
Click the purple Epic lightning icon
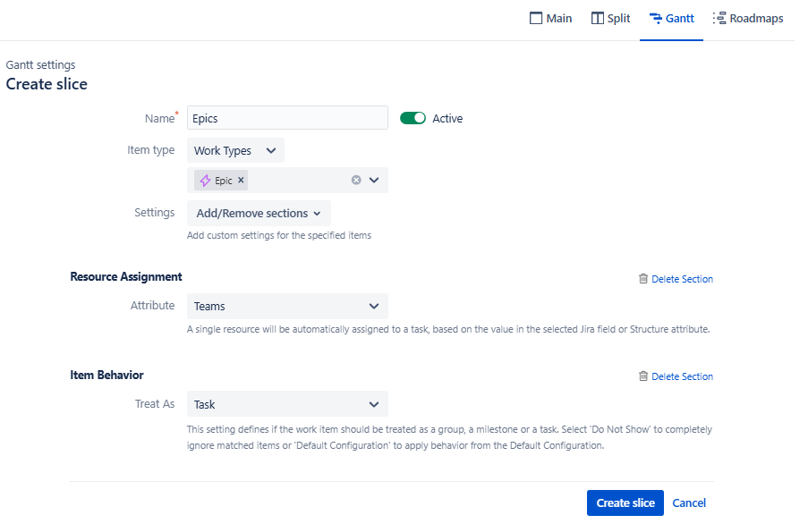(x=206, y=181)
